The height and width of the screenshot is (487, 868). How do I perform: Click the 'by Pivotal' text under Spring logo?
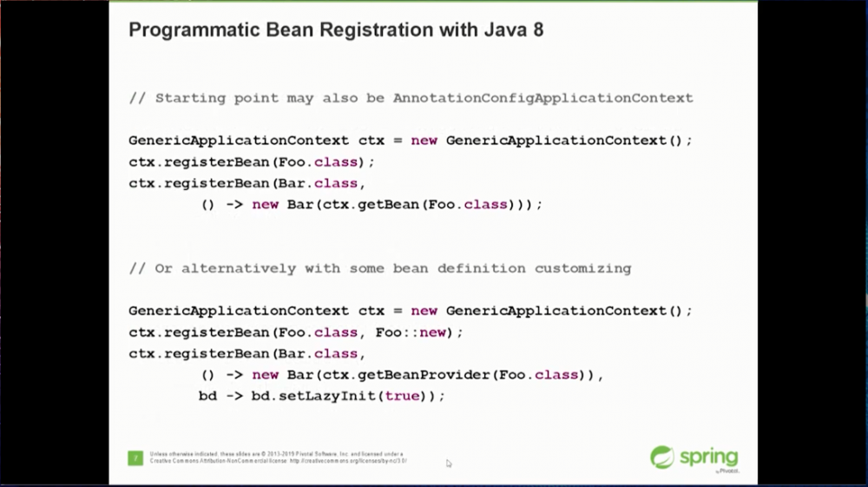tap(727, 471)
